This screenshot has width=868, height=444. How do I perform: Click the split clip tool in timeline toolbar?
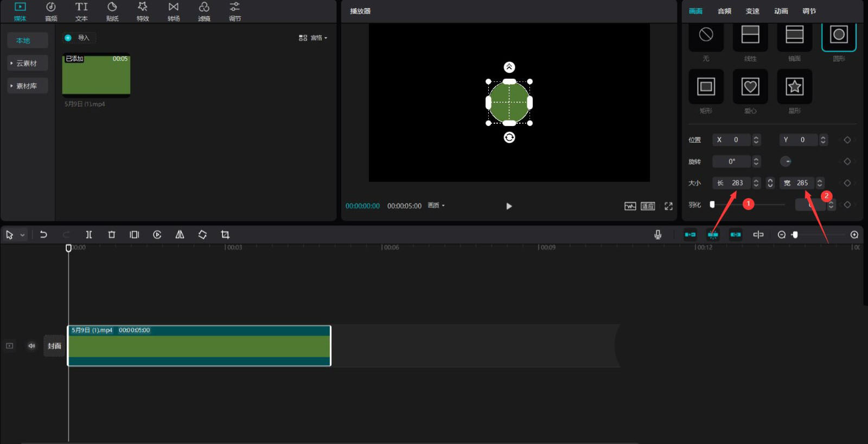(x=89, y=234)
